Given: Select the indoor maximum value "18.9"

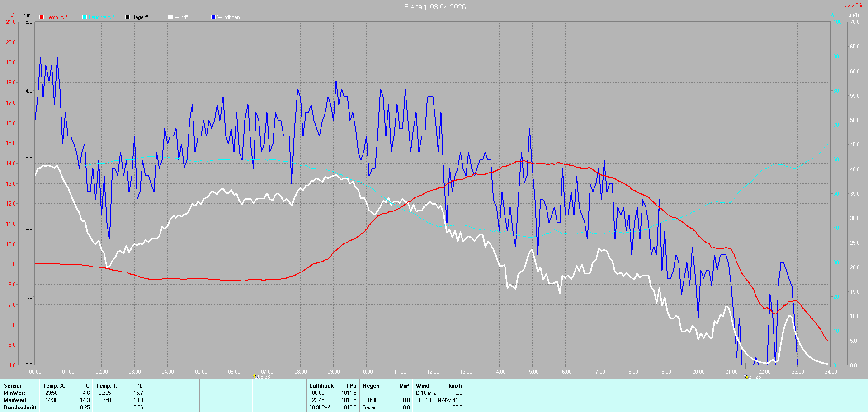Looking at the screenshot, I should coord(138,400).
